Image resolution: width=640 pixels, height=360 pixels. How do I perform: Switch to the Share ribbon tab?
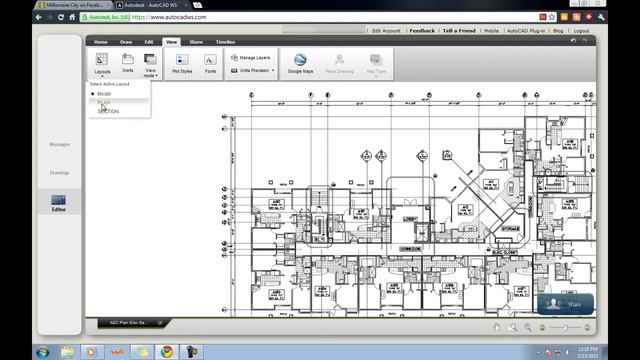196,42
